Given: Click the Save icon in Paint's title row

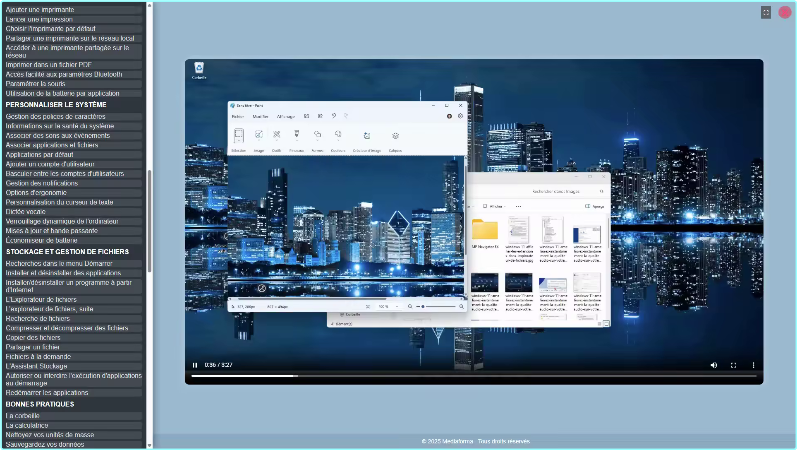Looking at the screenshot, I should [x=306, y=116].
